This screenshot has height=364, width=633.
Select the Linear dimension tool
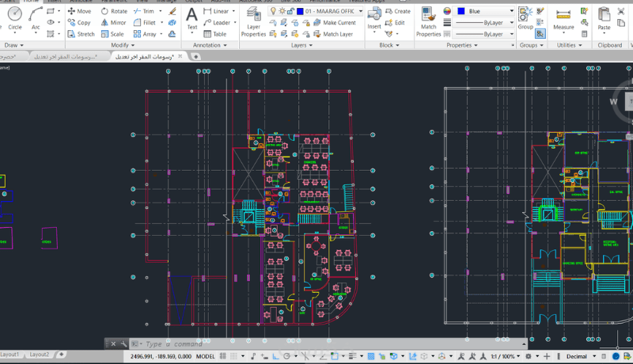(x=216, y=11)
